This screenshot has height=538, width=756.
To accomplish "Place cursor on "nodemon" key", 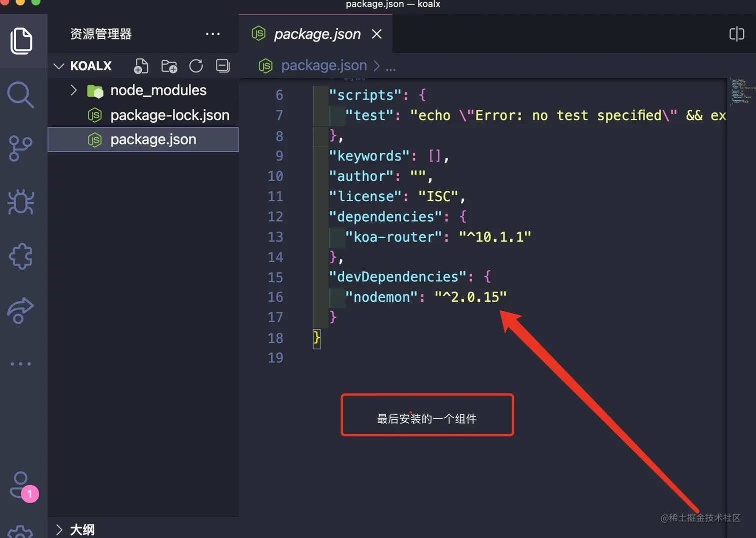I will coord(381,297).
